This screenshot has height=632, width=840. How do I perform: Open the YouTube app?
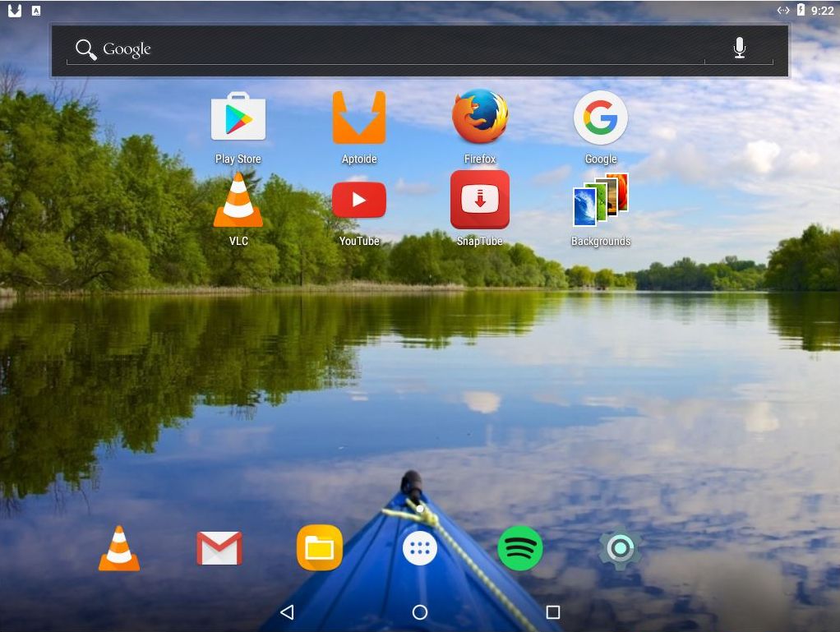[359, 200]
